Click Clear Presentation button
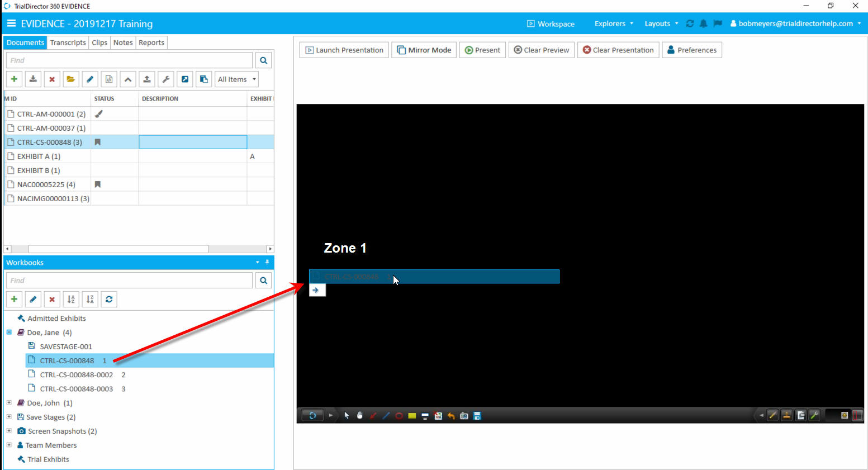Image resolution: width=868 pixels, height=470 pixels. click(618, 50)
